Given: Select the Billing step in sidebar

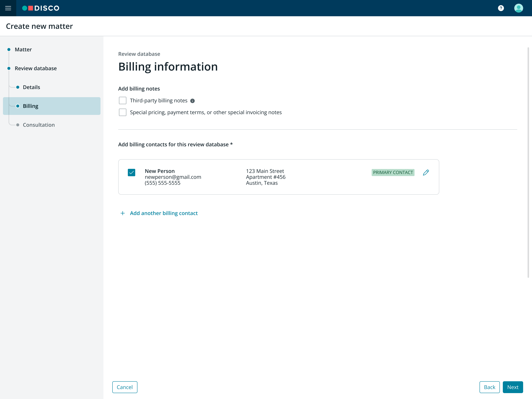Looking at the screenshot, I should pos(52,106).
